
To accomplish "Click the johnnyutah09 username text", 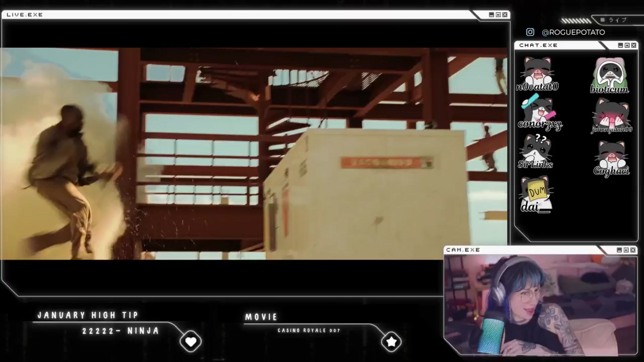I will pyautogui.click(x=611, y=129).
